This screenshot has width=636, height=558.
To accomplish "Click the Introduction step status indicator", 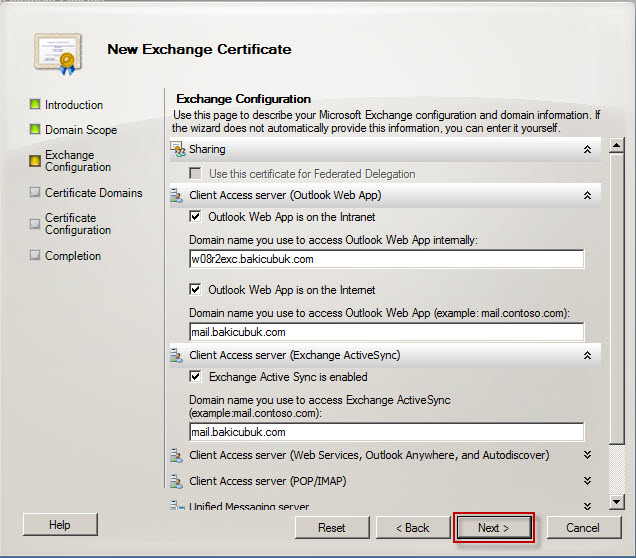I will (35, 104).
